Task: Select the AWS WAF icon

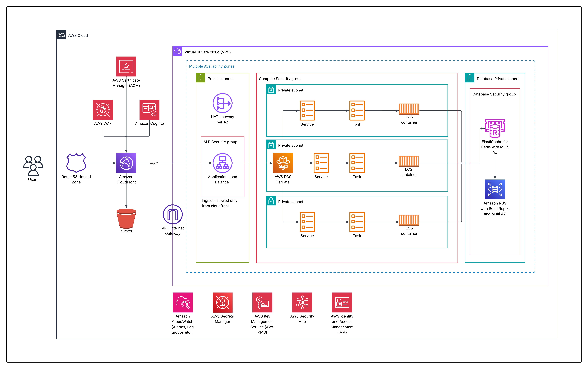Action: (x=103, y=110)
